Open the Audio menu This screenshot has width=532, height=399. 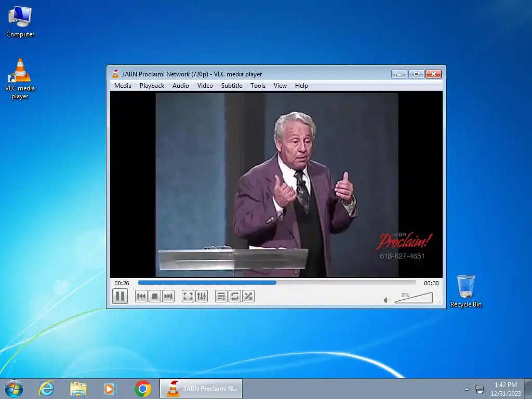pyautogui.click(x=180, y=86)
